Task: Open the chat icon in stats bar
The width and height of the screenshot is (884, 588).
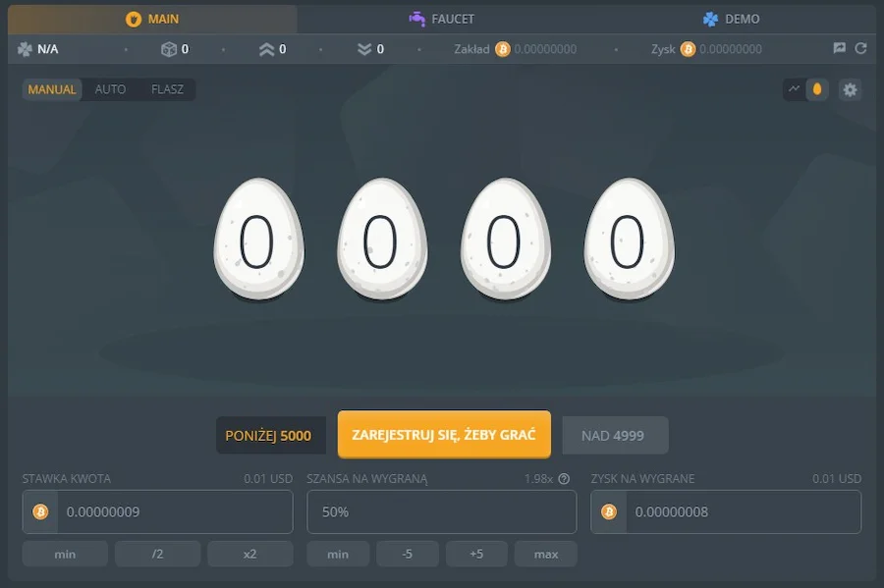Action: tap(839, 48)
